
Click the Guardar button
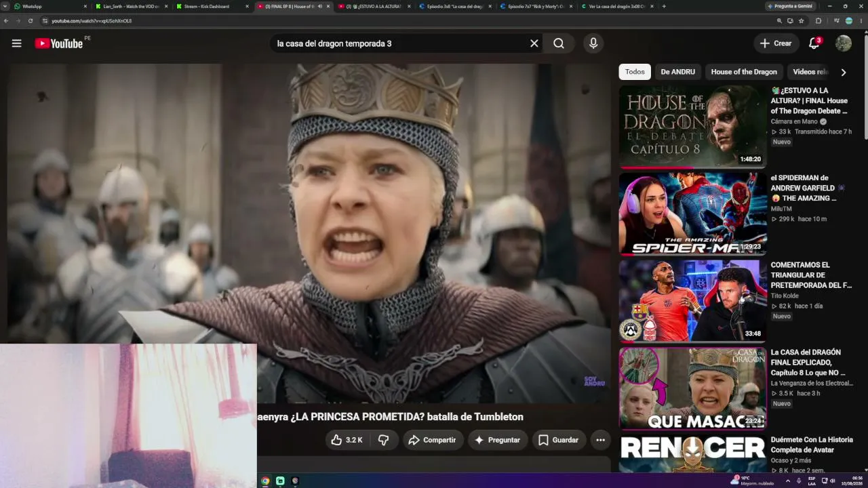[559, 440]
